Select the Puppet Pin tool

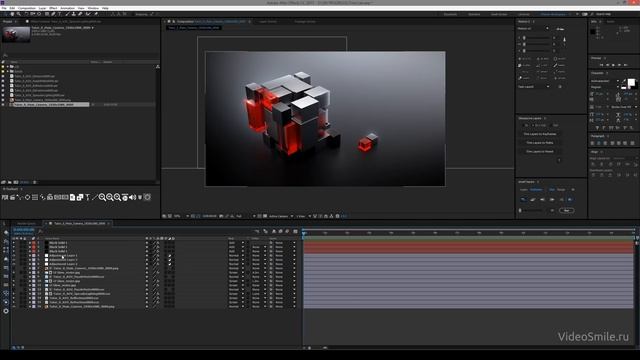click(x=96, y=14)
